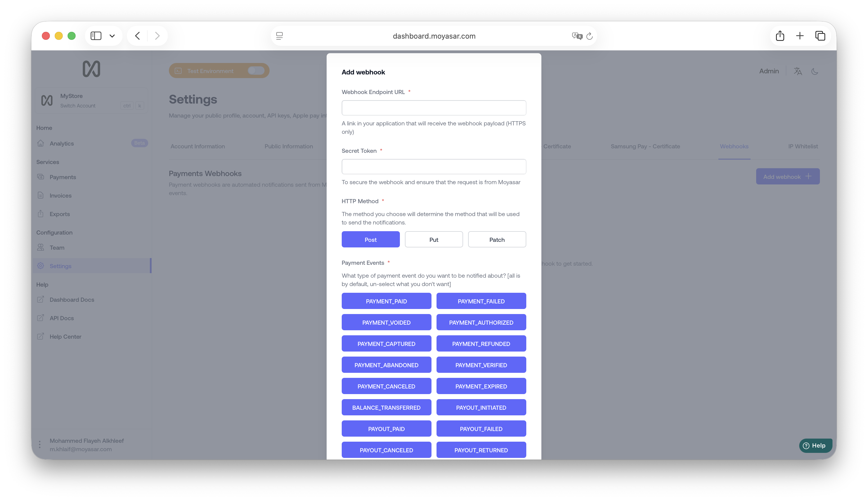Toggle the dark mode moon icon
Screen dimensions: 868x501
click(x=814, y=72)
